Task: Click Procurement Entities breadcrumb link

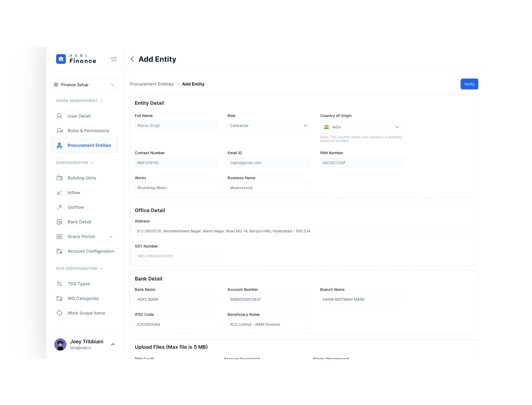Action: 151,84
